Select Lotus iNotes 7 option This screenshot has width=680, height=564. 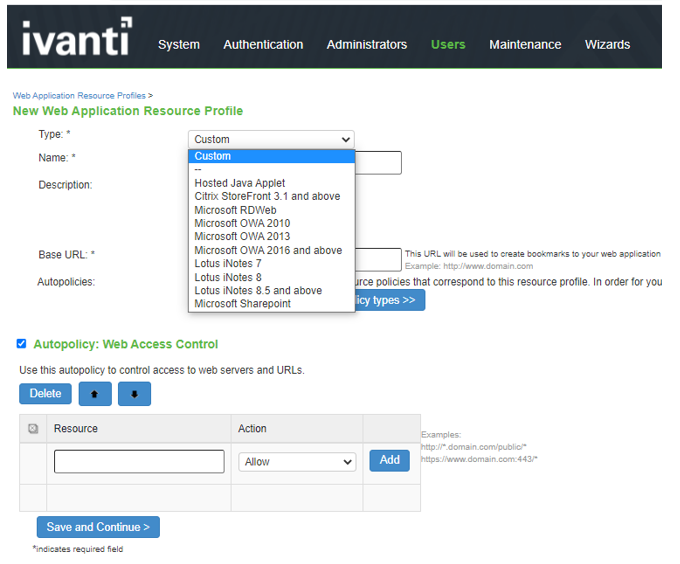click(x=271, y=264)
